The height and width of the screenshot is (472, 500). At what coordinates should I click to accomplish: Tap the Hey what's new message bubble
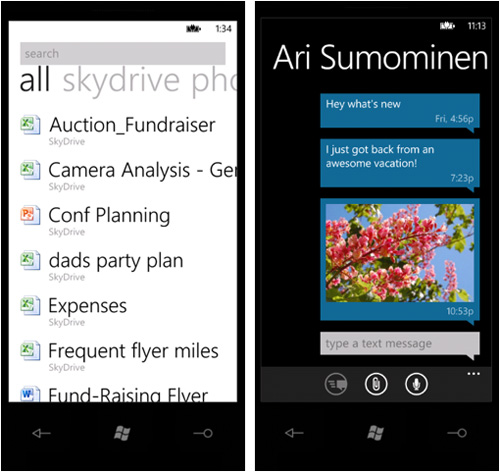(400, 111)
